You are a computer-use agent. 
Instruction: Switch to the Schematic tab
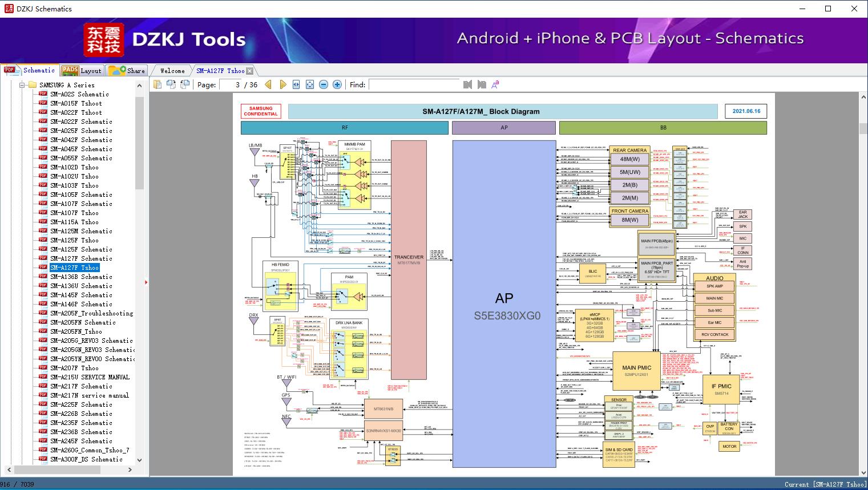(x=30, y=70)
